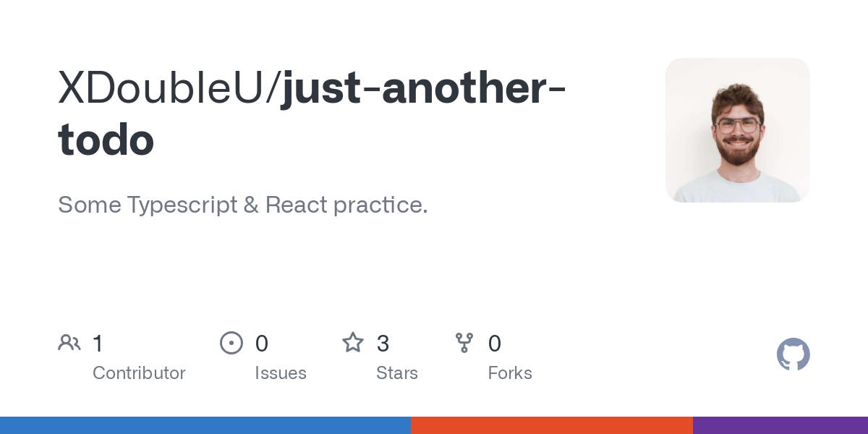Viewport: 868px width, 434px height.
Task: Click the GitHub Octocat logo
Action: pos(793,354)
